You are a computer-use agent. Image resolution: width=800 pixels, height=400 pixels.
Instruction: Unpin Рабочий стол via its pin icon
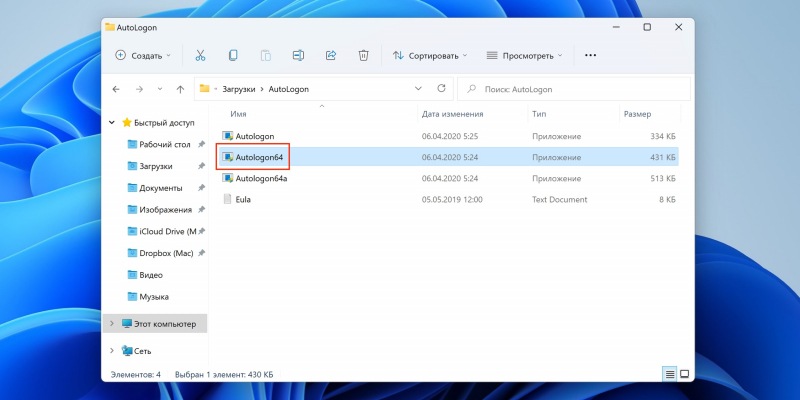tap(201, 144)
